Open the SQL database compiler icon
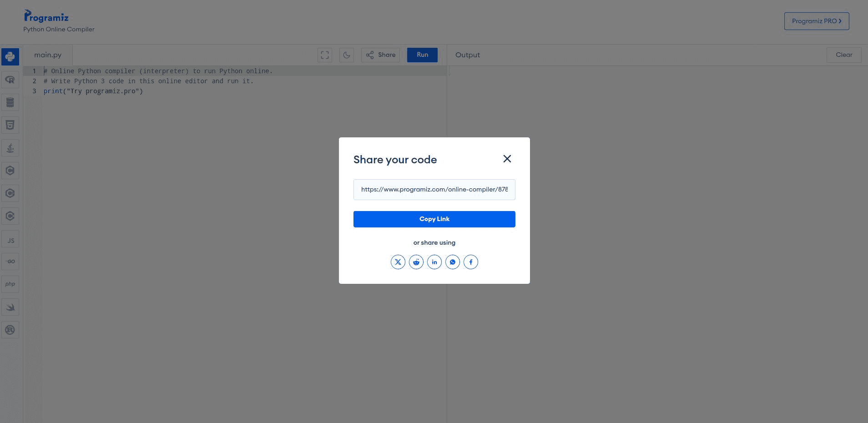Image resolution: width=868 pixels, height=423 pixels. tap(10, 102)
